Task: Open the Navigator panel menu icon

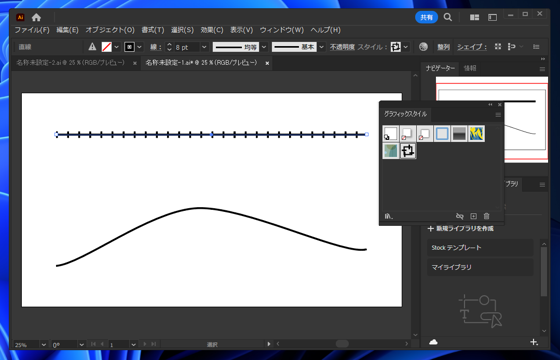Action: point(542,69)
